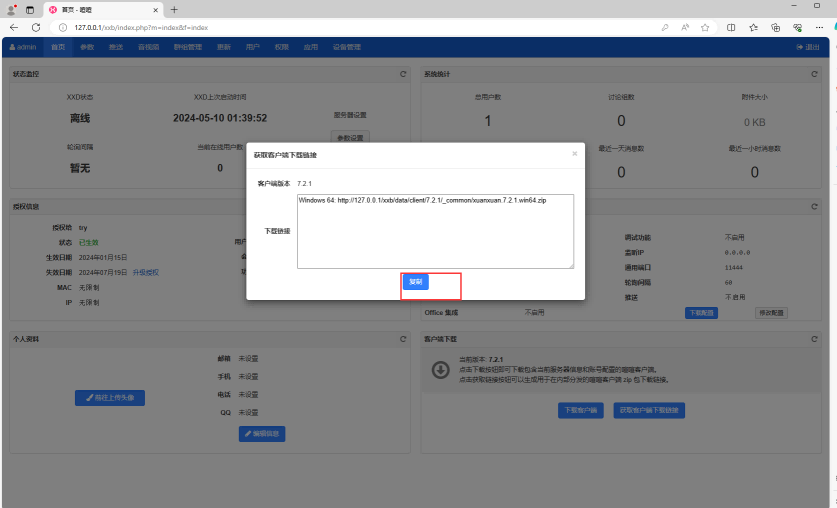The image size is (837, 508).
Task: Click the favorites star in address bar
Action: (x=705, y=27)
